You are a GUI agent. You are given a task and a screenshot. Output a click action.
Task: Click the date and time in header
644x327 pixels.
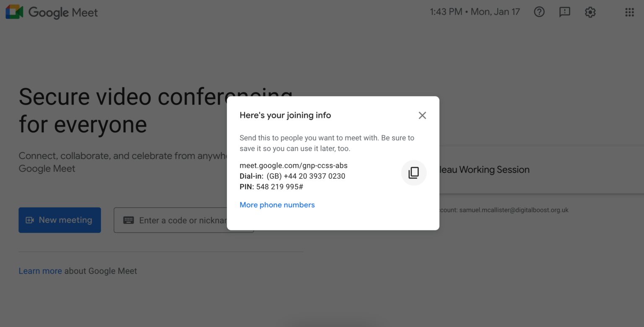pyautogui.click(x=475, y=12)
